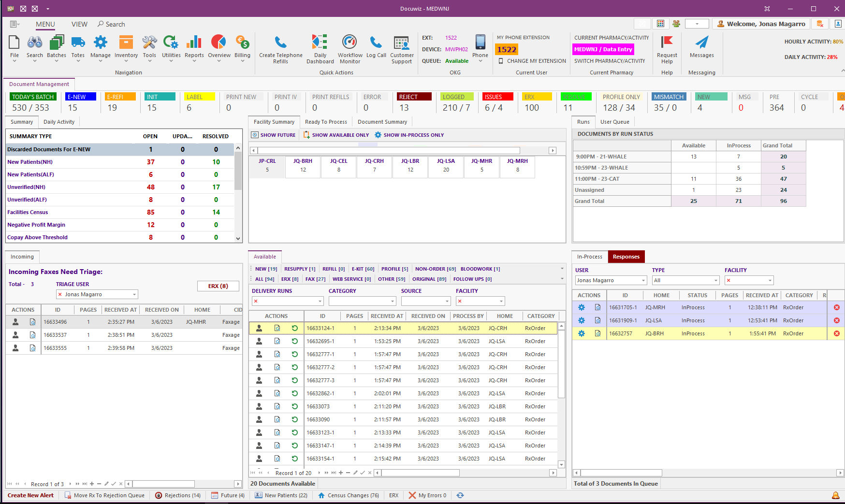Open the Source filter dropdown
The image size is (845, 504).
[x=447, y=301]
